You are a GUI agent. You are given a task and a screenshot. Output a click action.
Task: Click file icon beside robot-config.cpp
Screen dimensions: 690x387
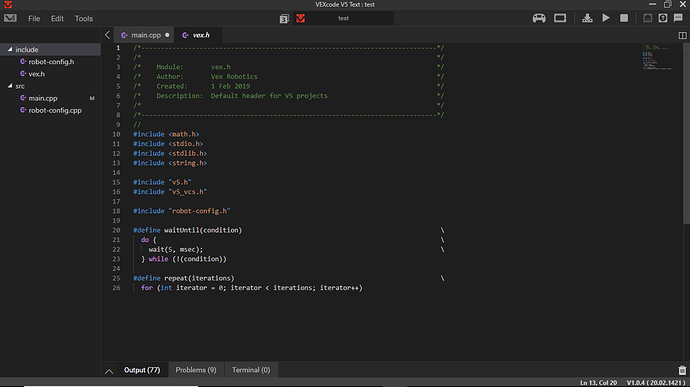coord(23,110)
